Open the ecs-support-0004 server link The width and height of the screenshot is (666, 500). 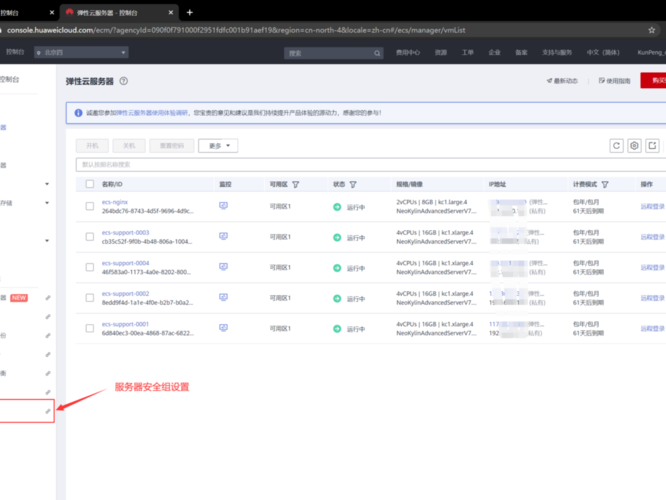pyautogui.click(x=125, y=263)
